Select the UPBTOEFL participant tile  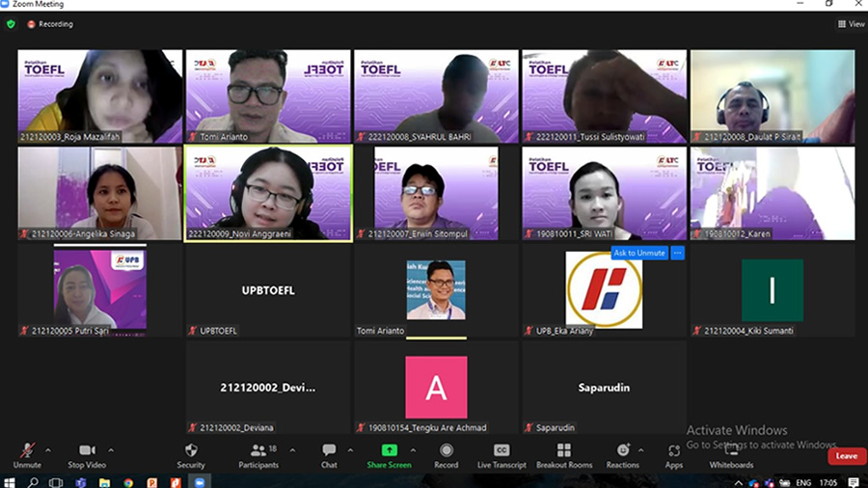268,290
